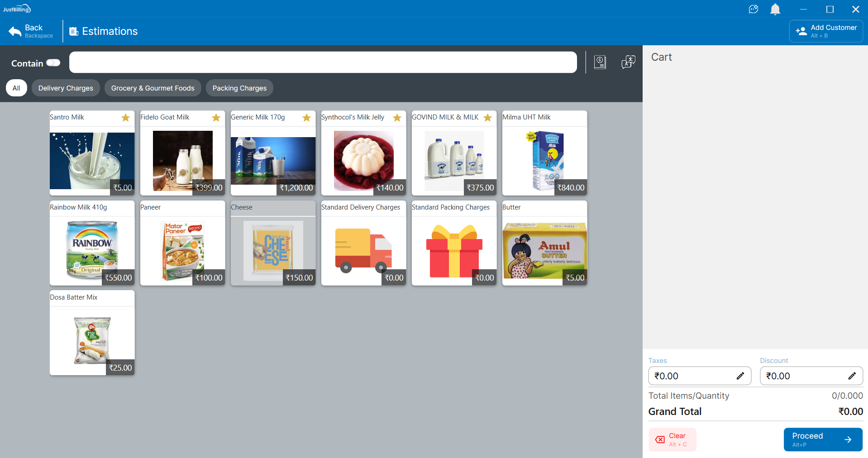This screenshot has width=868, height=458.
Task: Unstar the Fidelo Goat Milk favorite
Action: point(216,118)
